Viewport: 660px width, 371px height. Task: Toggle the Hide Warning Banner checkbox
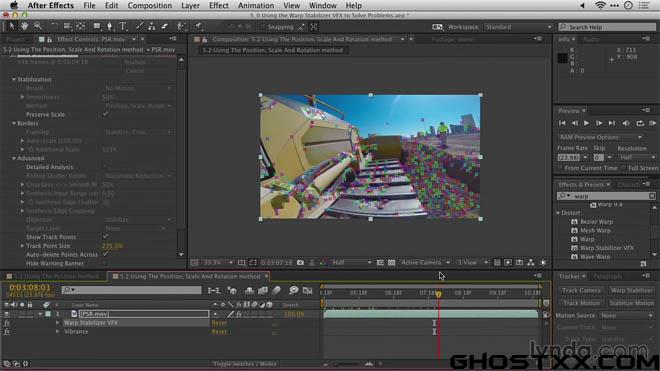tap(105, 263)
